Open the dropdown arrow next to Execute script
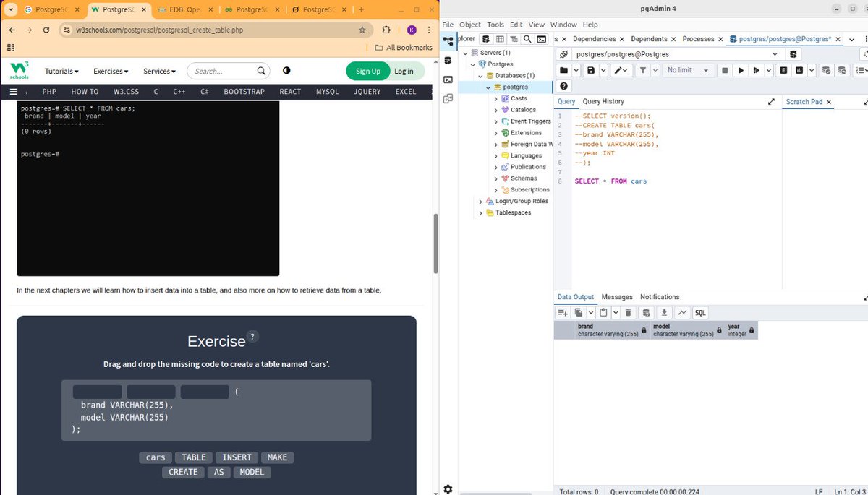Viewport: 868px width, 495px height. [767, 70]
